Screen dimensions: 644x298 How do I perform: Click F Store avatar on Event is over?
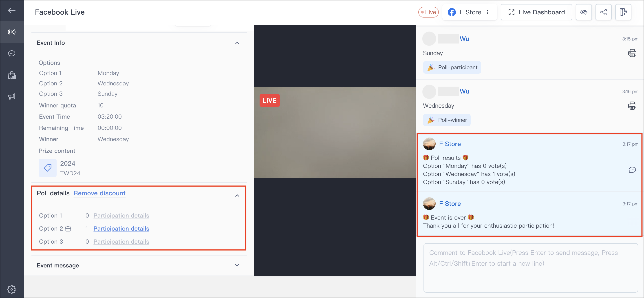[429, 204]
